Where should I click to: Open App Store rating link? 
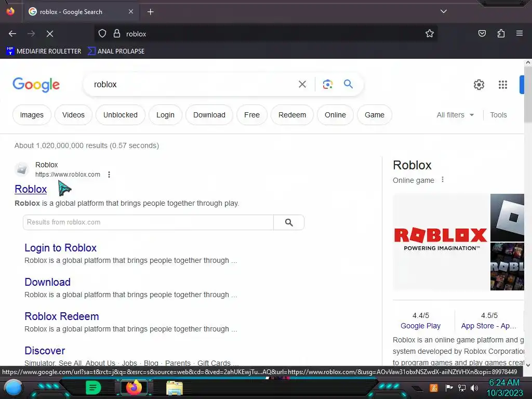[x=488, y=326]
